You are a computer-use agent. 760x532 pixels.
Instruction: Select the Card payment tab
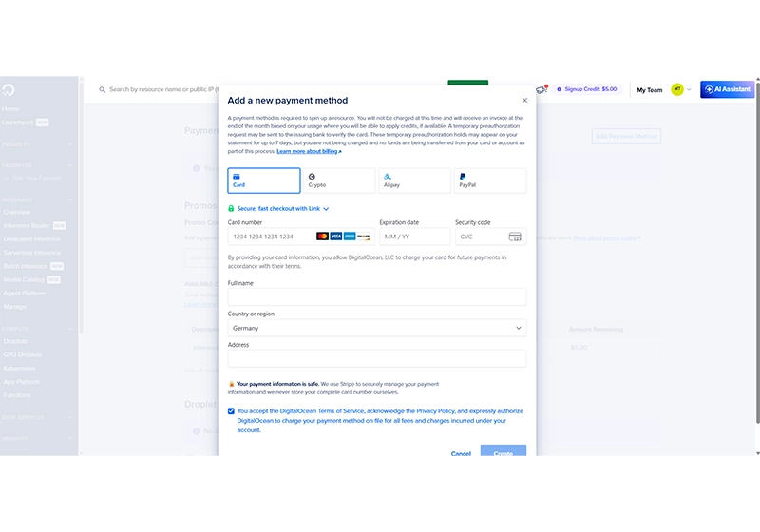click(x=264, y=180)
